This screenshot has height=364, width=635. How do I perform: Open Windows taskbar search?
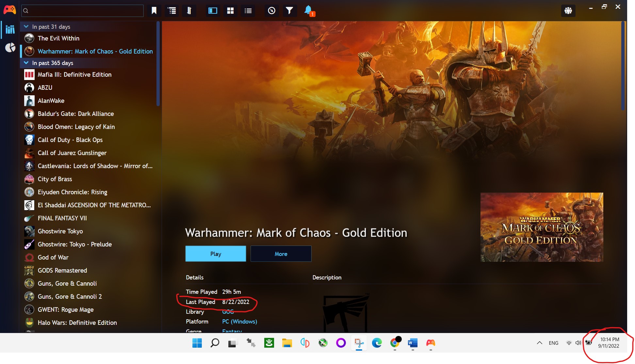click(x=215, y=343)
